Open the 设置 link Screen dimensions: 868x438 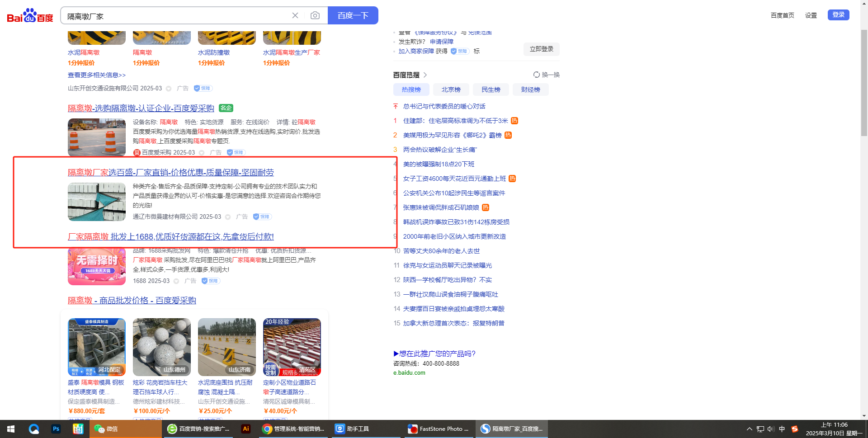click(811, 15)
